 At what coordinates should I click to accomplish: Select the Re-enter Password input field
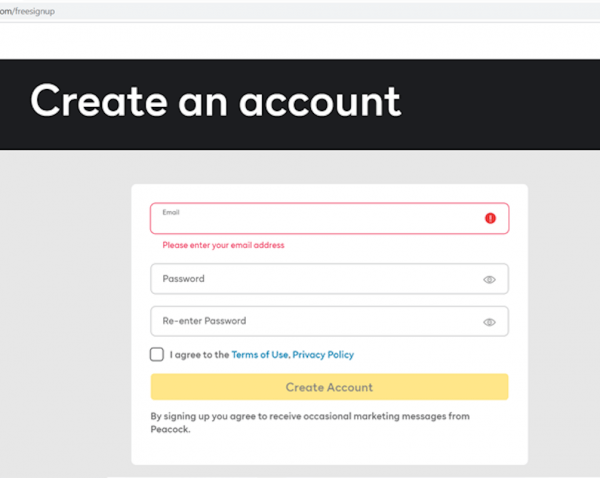pyautogui.click(x=310, y=321)
